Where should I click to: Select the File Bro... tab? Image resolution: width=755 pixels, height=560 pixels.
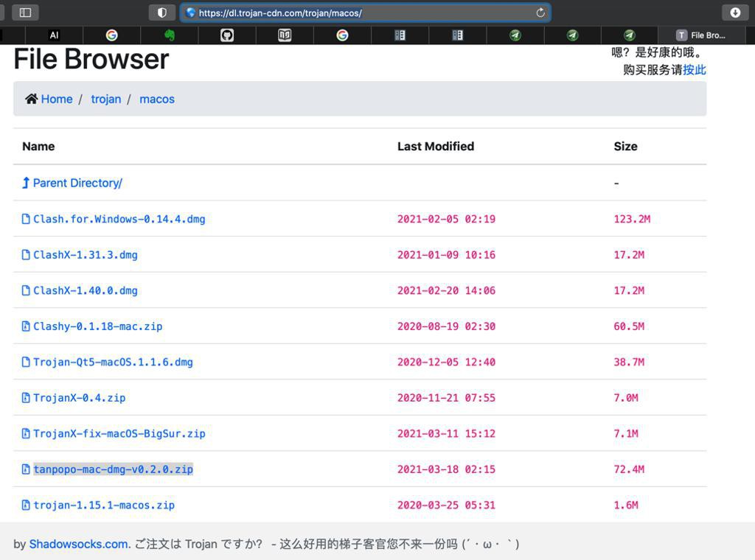(x=702, y=35)
